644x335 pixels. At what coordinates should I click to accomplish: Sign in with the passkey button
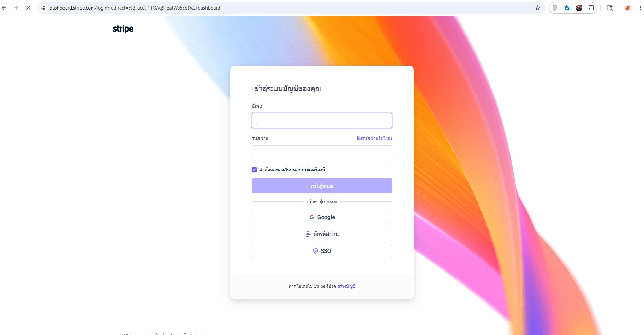click(322, 234)
